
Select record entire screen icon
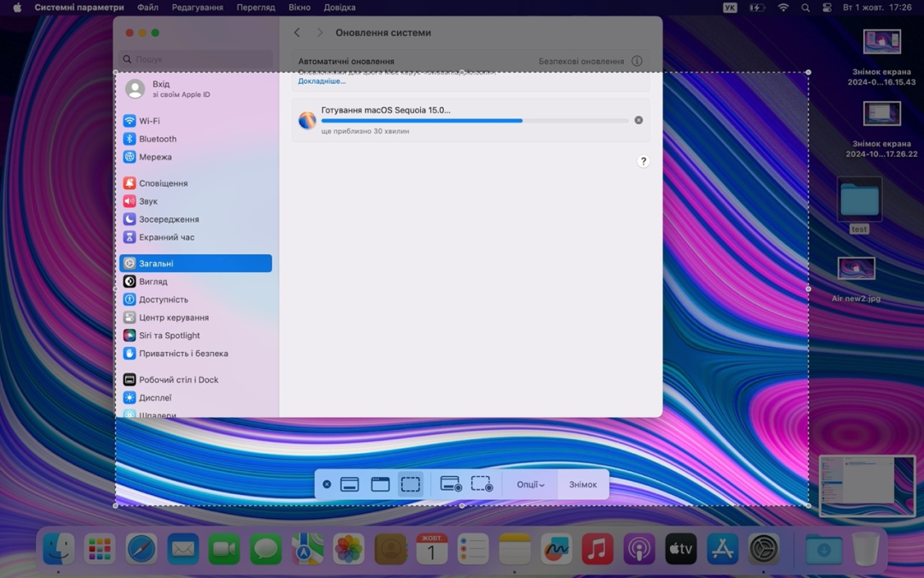tap(451, 484)
